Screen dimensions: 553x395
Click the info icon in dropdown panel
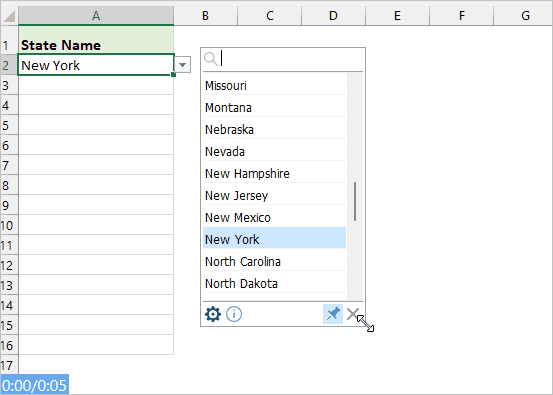pos(234,314)
